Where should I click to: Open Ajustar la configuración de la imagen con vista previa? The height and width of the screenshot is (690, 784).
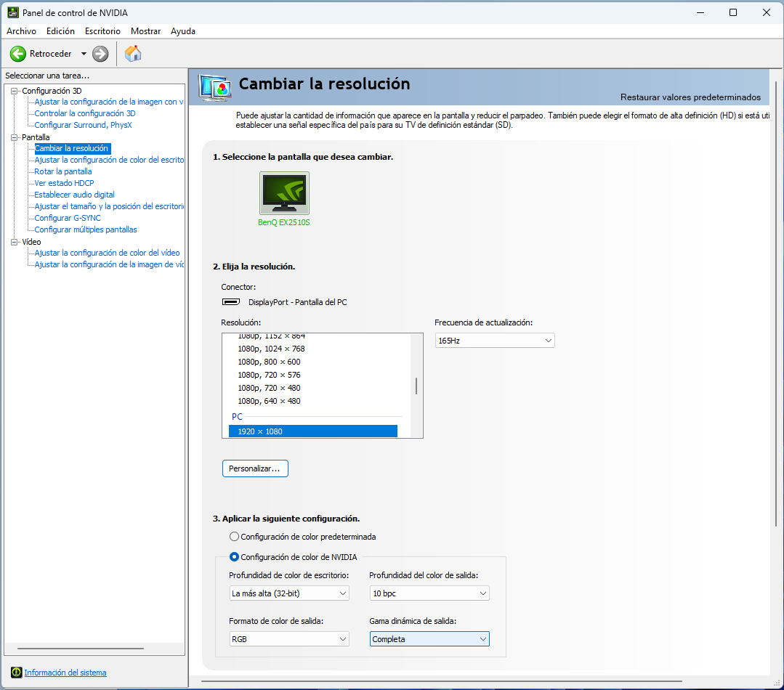[108, 102]
